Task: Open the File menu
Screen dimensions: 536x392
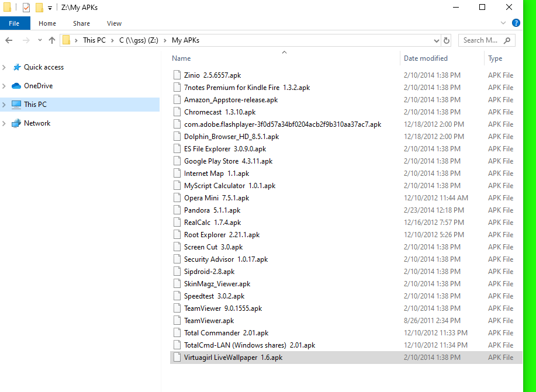Action: pos(15,23)
